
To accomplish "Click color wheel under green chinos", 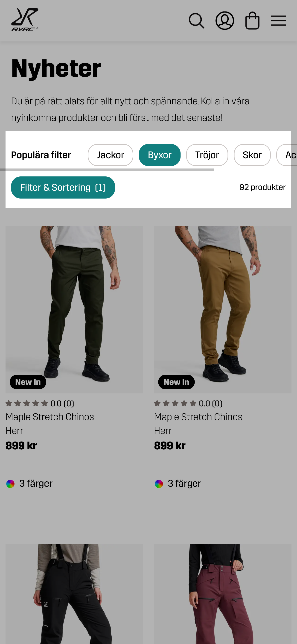I will click(11, 484).
